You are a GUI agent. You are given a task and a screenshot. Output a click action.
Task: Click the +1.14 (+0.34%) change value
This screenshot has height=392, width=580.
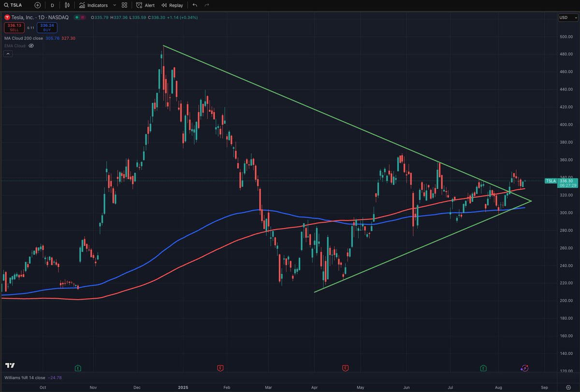[183, 17]
